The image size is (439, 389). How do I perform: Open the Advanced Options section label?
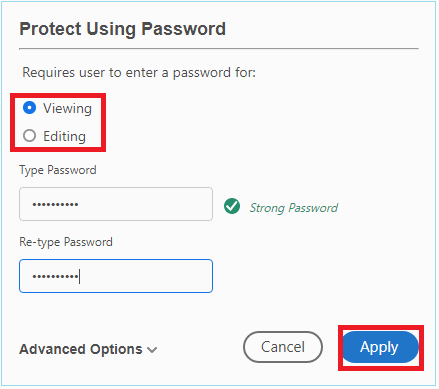81,349
